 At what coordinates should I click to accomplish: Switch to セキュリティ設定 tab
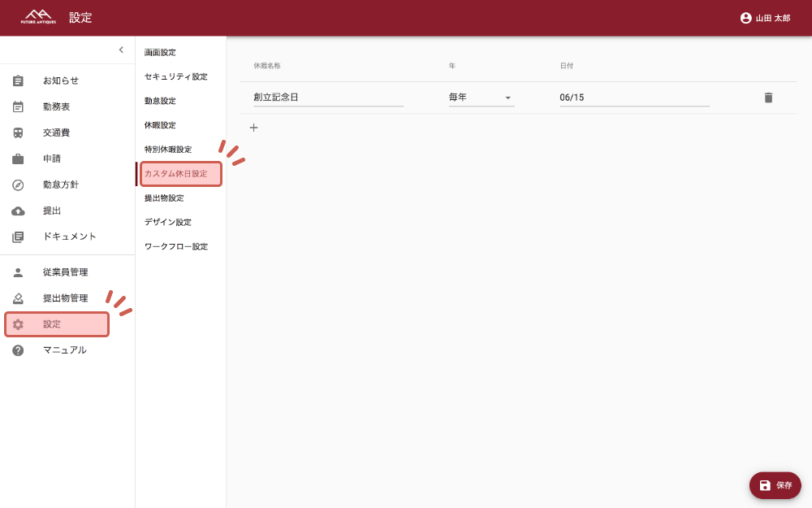pos(175,76)
